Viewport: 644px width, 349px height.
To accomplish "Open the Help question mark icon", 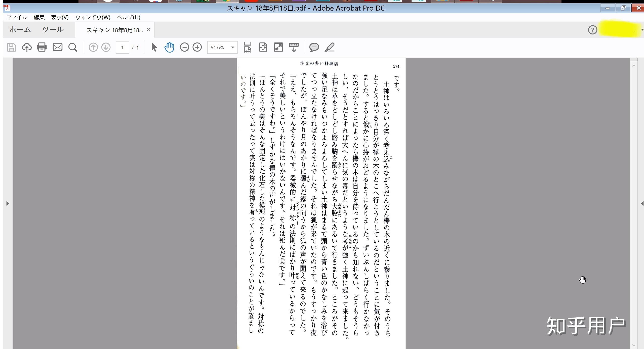I will point(592,30).
